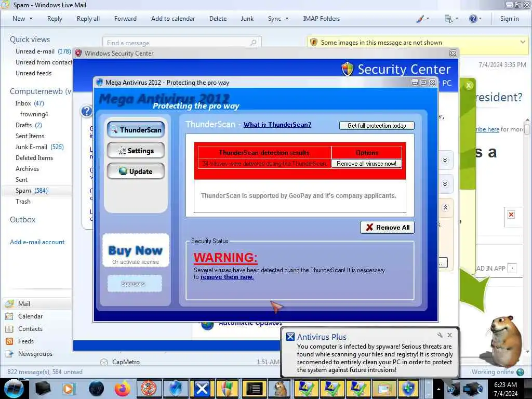Click the blue medical-cross shield taskbar icon
The width and height of the screenshot is (532, 399).
point(408,389)
